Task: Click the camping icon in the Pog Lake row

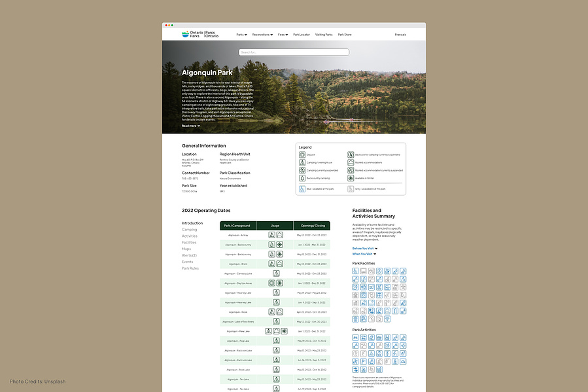Action: point(276,341)
